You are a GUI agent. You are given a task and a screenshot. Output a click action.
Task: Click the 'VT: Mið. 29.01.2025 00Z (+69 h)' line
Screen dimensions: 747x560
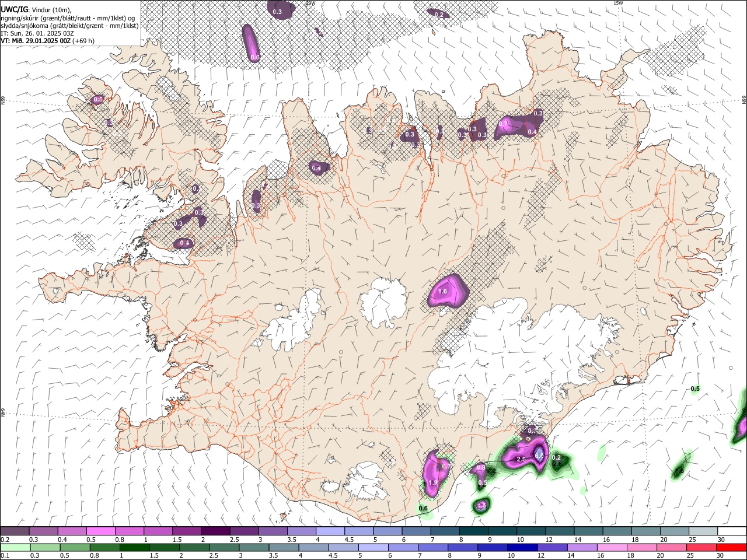(48, 41)
